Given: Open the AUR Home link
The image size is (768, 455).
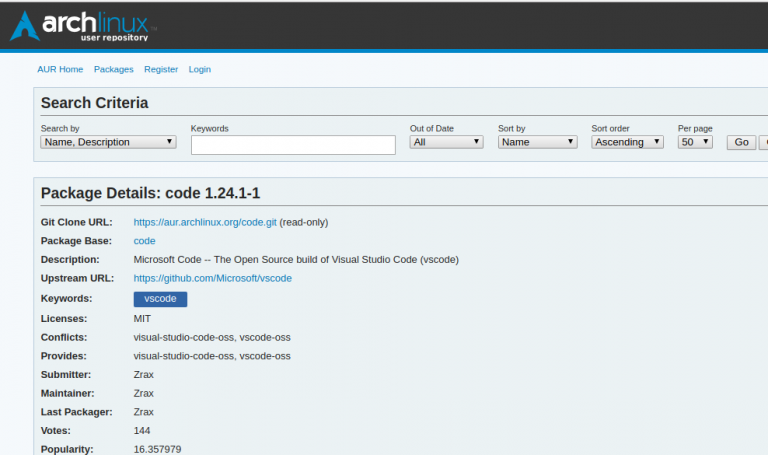Looking at the screenshot, I should tap(60, 70).
